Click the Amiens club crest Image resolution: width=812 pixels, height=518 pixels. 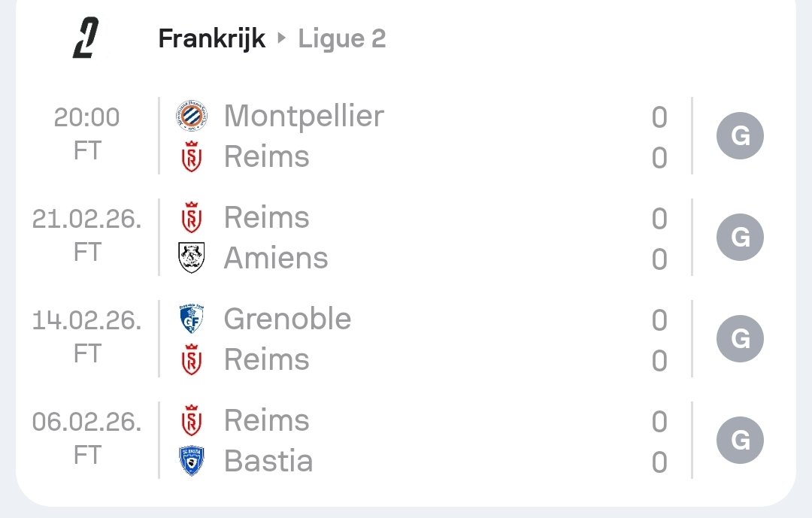pos(192,258)
